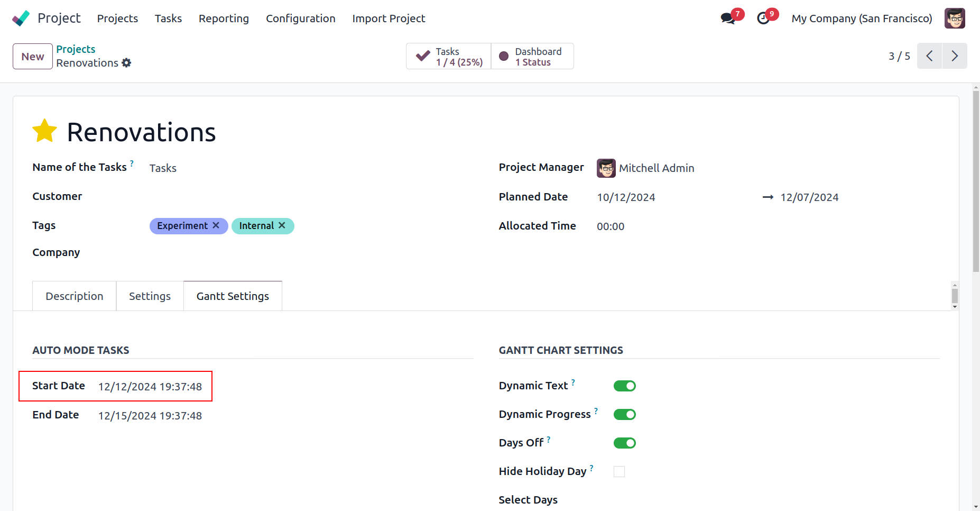The image size is (980, 511).
Task: Remove the Internal tag
Action: pos(282,225)
